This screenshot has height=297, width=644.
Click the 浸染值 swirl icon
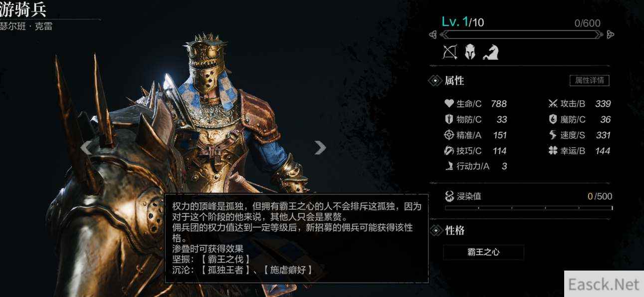[x=449, y=196]
